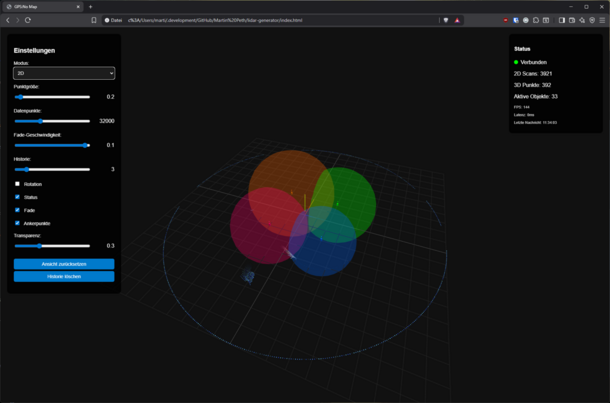Open the Brave Shields lion icon
Viewport: 610px width, 403px height.
446,20
